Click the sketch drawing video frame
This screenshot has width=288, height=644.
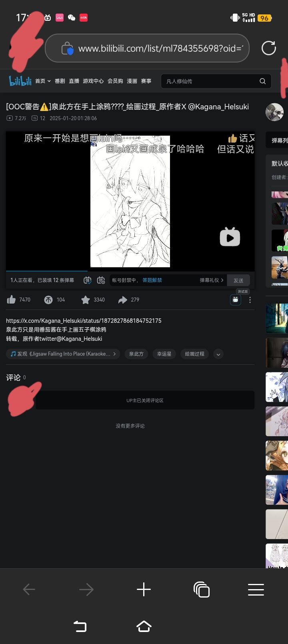click(130, 201)
